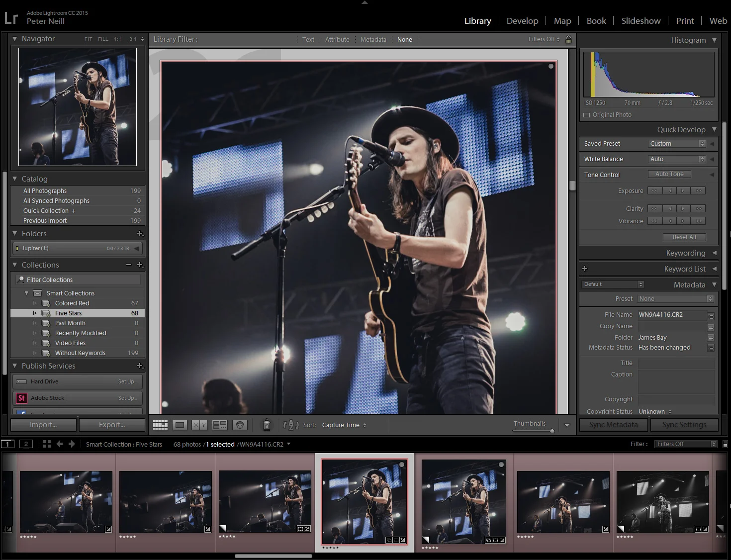Expand Saved Preset section triangle

click(x=712, y=144)
